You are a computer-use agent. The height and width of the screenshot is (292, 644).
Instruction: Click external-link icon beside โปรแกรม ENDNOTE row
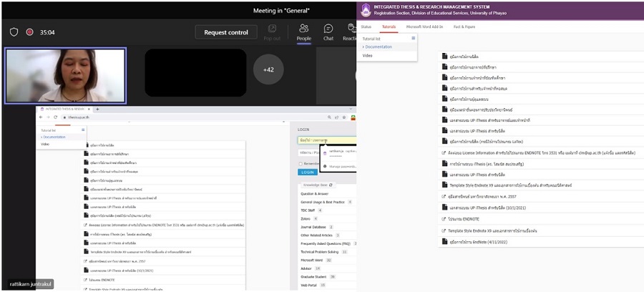pos(444,219)
